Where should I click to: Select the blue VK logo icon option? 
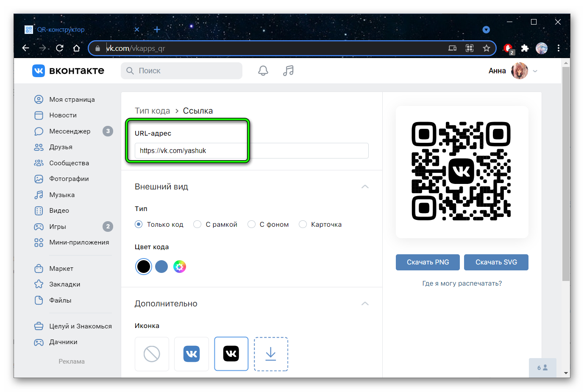point(192,354)
